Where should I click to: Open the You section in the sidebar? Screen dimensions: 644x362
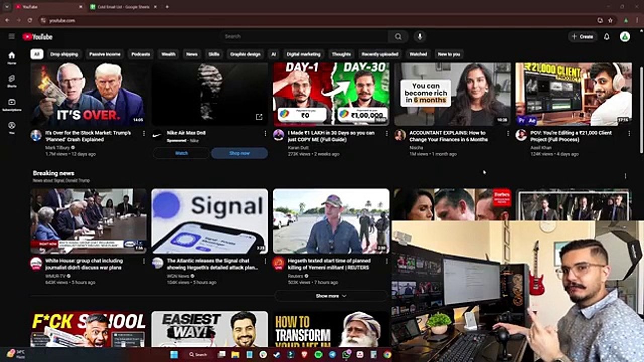click(12, 128)
